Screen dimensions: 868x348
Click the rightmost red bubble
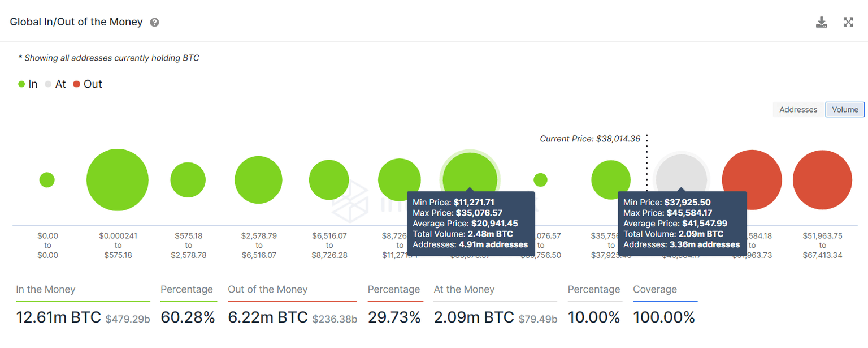[x=822, y=180]
